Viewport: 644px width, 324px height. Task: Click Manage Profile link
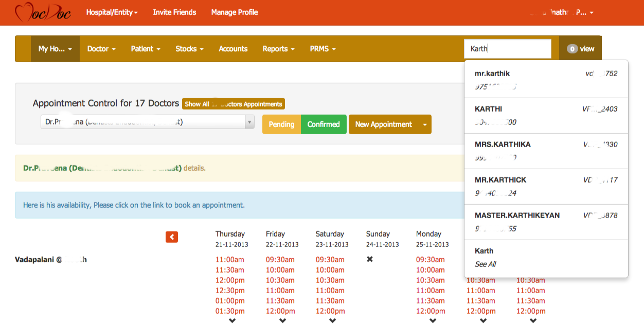point(235,12)
